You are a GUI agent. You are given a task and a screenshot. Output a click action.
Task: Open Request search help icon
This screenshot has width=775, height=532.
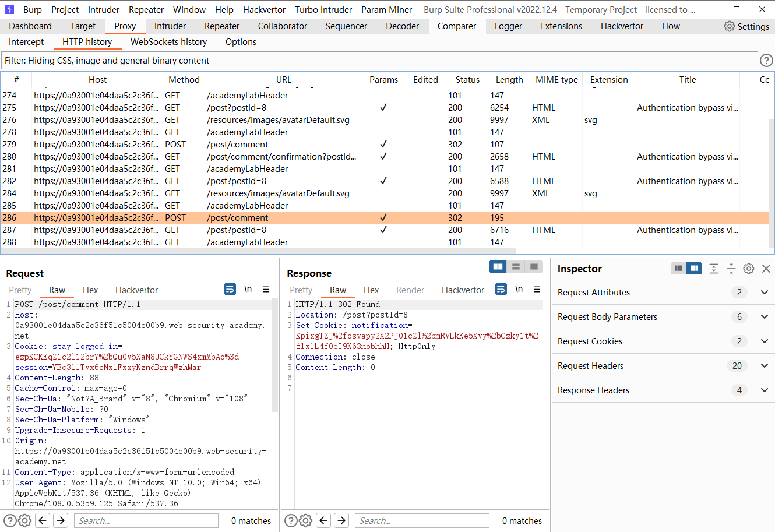[10, 520]
